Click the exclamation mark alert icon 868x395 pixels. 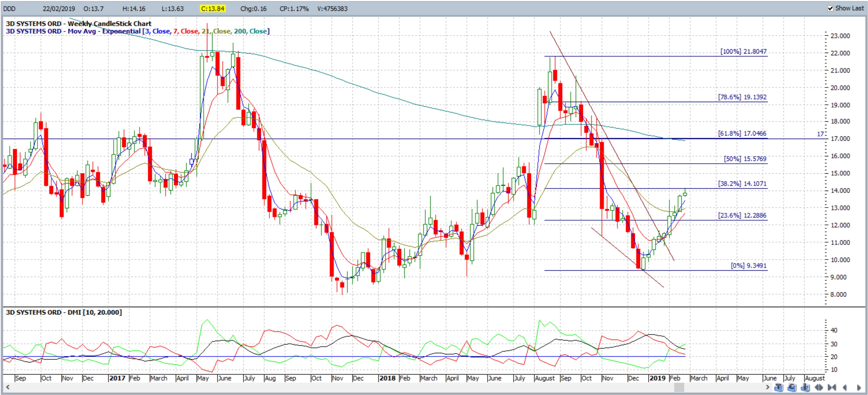[805, 387]
